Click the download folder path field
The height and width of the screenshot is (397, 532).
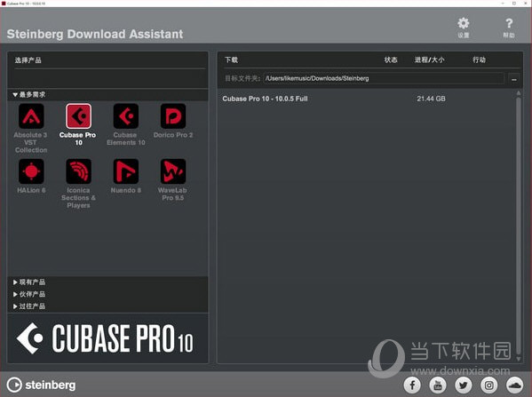point(384,78)
